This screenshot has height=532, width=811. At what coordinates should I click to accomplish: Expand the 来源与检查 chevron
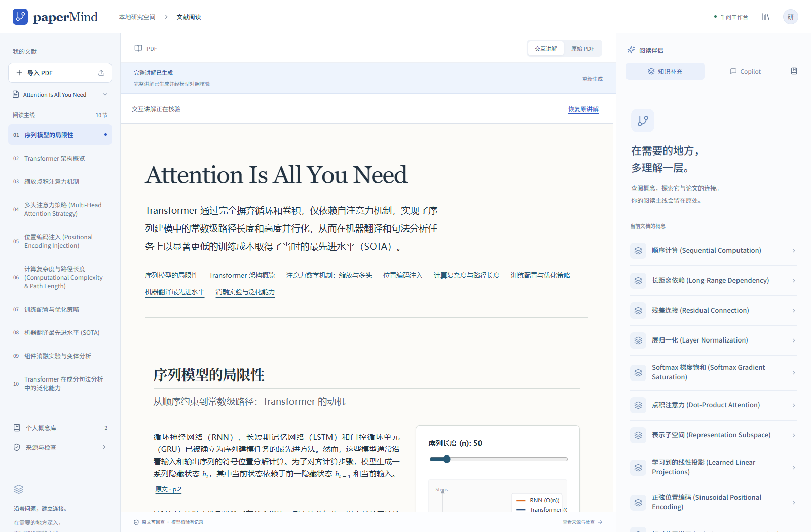pyautogui.click(x=104, y=447)
